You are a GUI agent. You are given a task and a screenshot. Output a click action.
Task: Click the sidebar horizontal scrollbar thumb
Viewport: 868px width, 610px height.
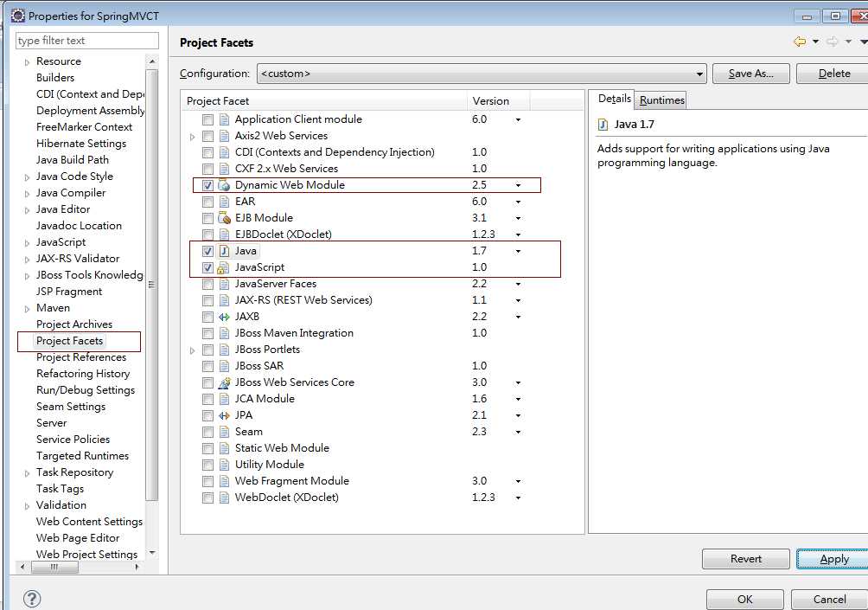(x=54, y=567)
